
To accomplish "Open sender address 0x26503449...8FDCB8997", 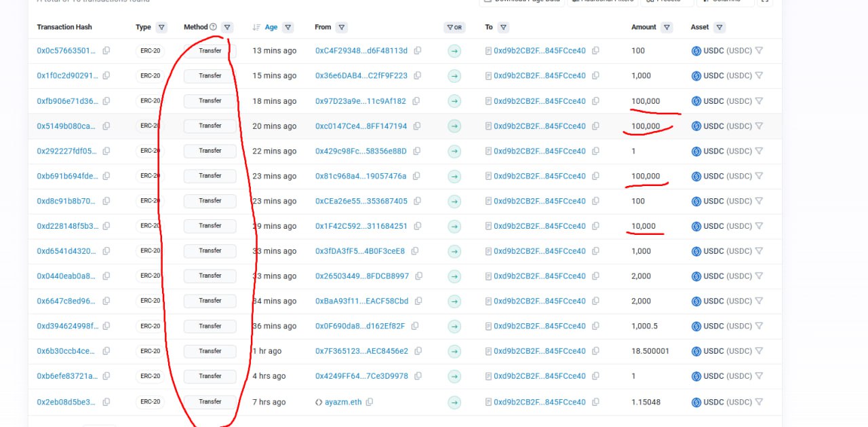I will 362,276.
